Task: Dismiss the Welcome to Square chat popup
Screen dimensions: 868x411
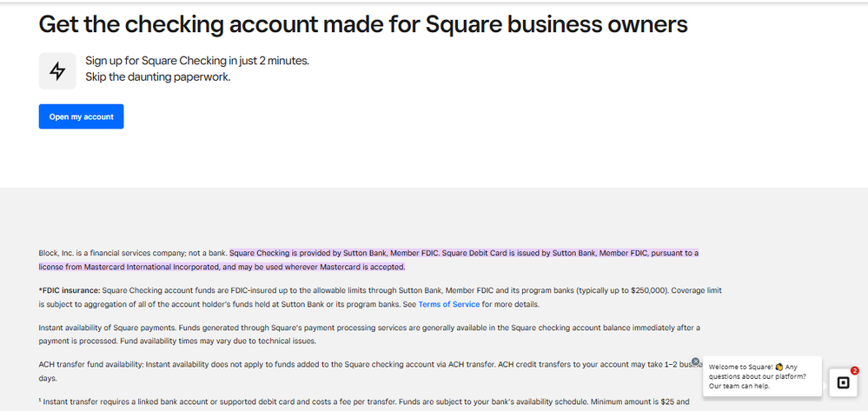Action: 696,361
